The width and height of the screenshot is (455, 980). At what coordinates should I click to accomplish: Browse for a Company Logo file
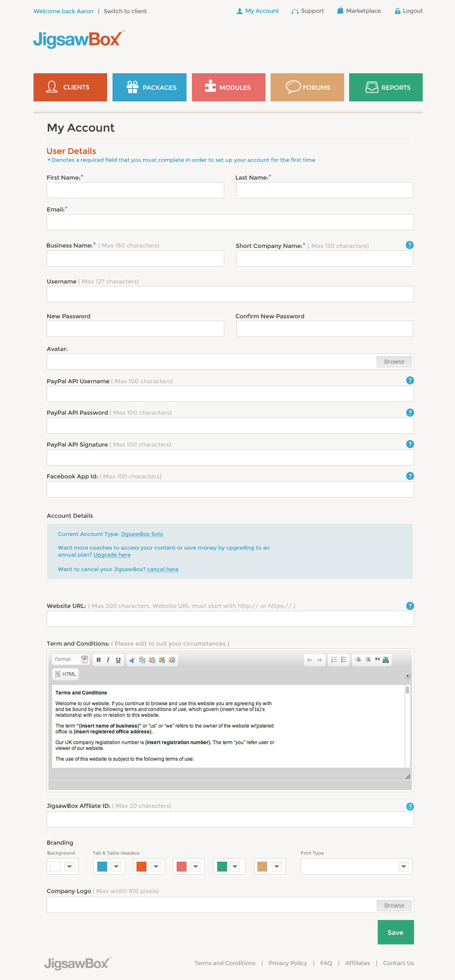pyautogui.click(x=394, y=906)
